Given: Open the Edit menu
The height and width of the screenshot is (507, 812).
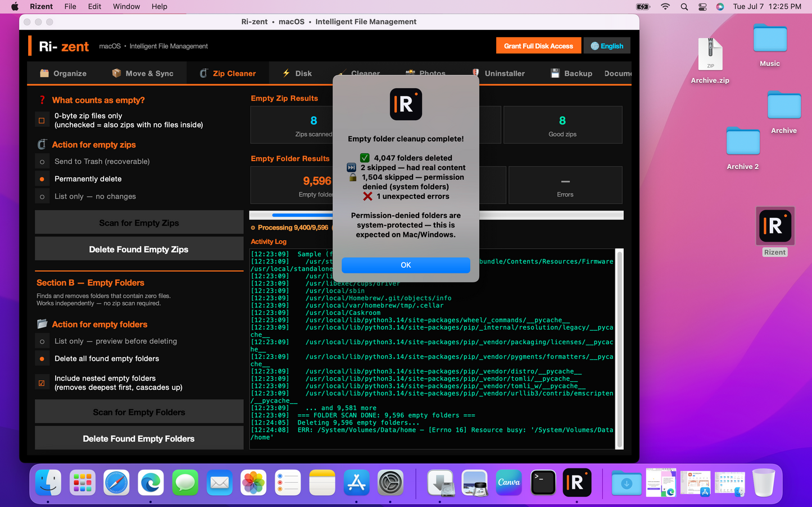Looking at the screenshot, I should (x=94, y=7).
